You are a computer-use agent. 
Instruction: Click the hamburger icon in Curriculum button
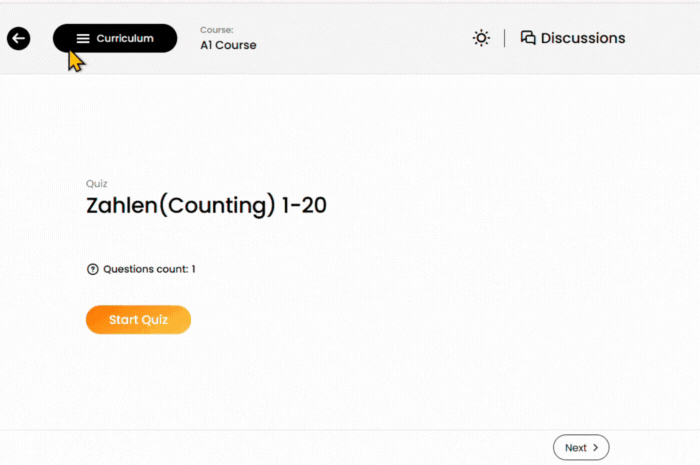[x=83, y=38]
